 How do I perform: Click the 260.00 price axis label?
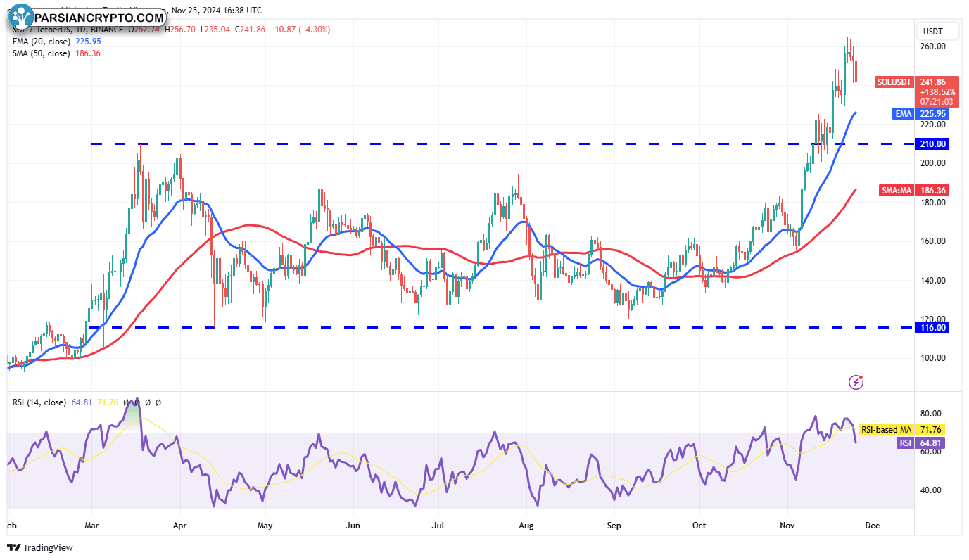pos(932,46)
